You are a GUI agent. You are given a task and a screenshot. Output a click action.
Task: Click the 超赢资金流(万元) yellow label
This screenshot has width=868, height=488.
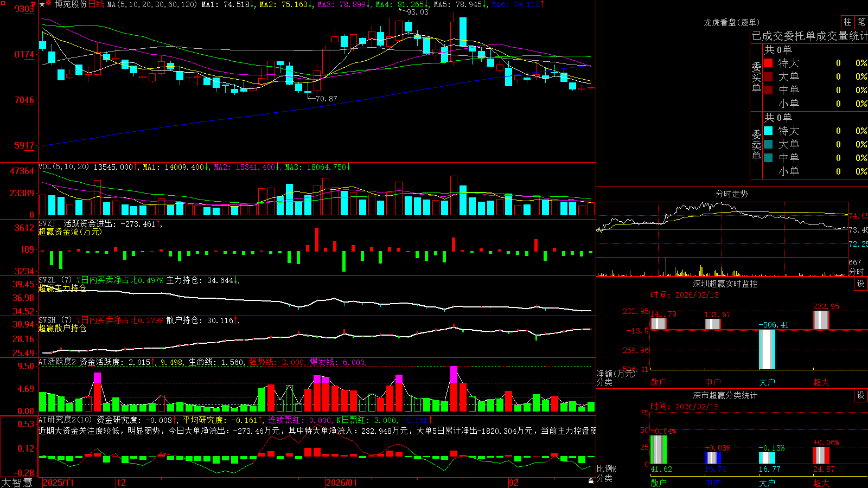(70, 232)
